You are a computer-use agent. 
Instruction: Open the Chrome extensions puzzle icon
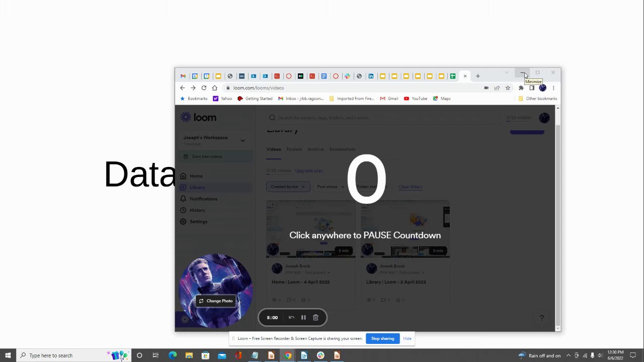[x=521, y=88]
